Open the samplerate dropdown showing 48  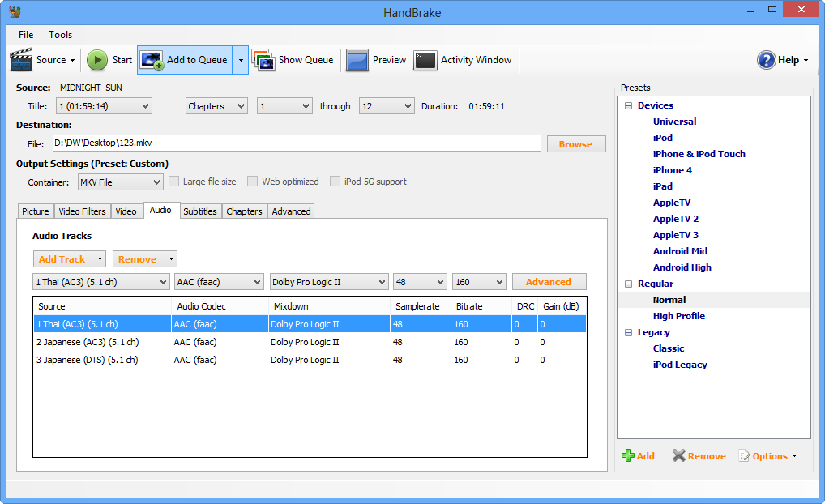[420, 282]
